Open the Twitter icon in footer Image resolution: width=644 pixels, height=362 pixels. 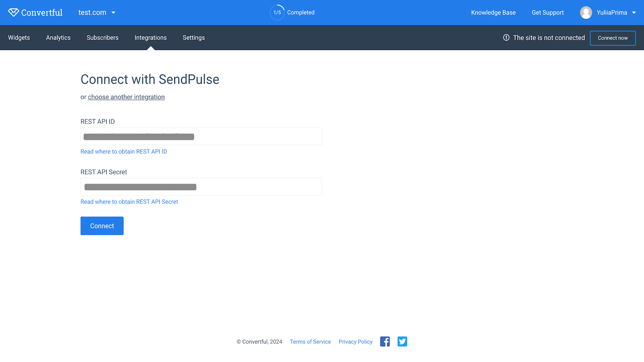click(x=402, y=341)
